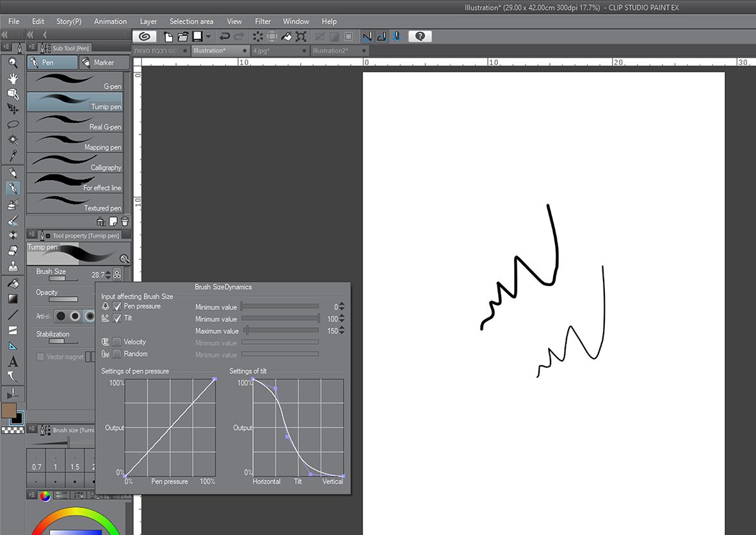Select the Move layer tool
Image resolution: width=756 pixels, height=535 pixels.
pos(13,109)
